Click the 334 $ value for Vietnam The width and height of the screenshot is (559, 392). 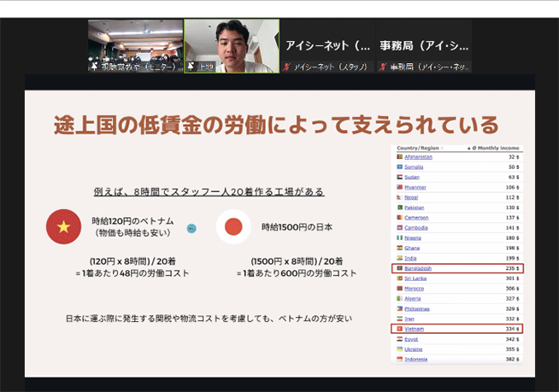click(x=512, y=329)
